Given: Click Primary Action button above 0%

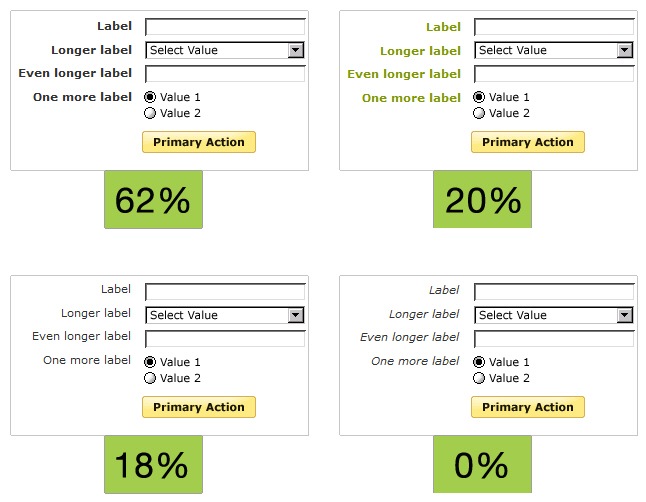Looking at the screenshot, I should coord(528,407).
